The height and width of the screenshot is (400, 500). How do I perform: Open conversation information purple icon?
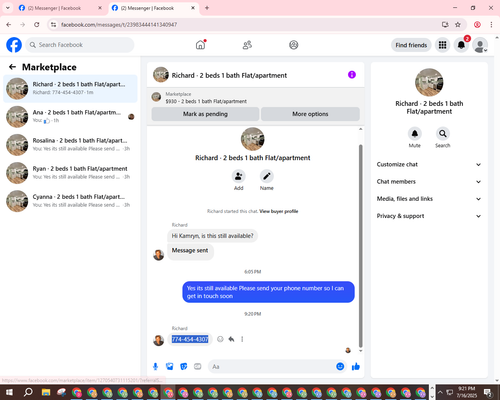[352, 75]
